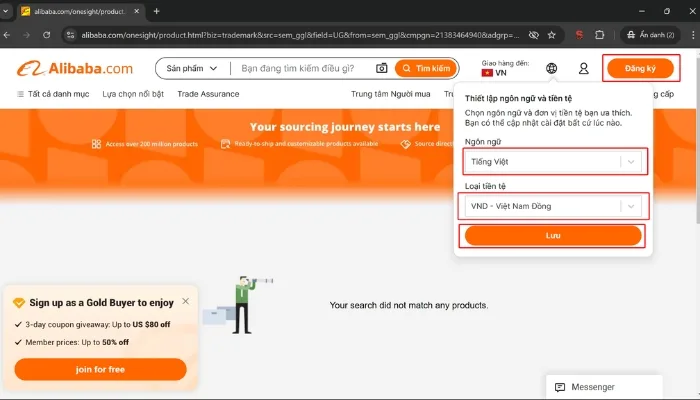Open the user account profile icon
Viewport: 700px width, 400px height.
tap(583, 68)
